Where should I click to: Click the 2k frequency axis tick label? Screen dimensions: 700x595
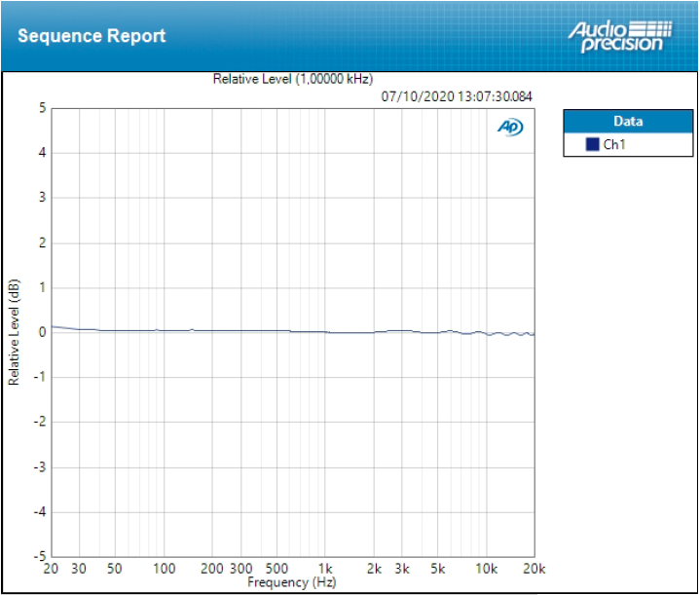click(x=375, y=569)
